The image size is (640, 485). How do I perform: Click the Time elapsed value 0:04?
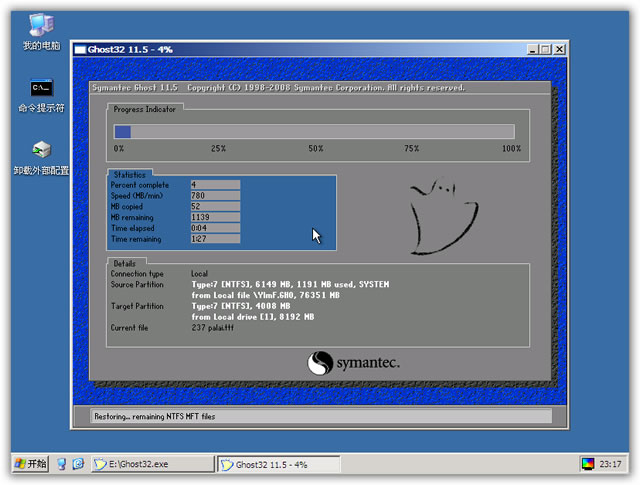click(215, 228)
